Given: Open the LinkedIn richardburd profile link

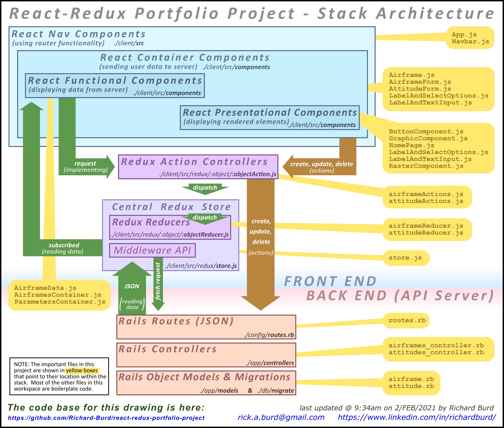Looking at the screenshot, I should pyautogui.click(x=417, y=417).
